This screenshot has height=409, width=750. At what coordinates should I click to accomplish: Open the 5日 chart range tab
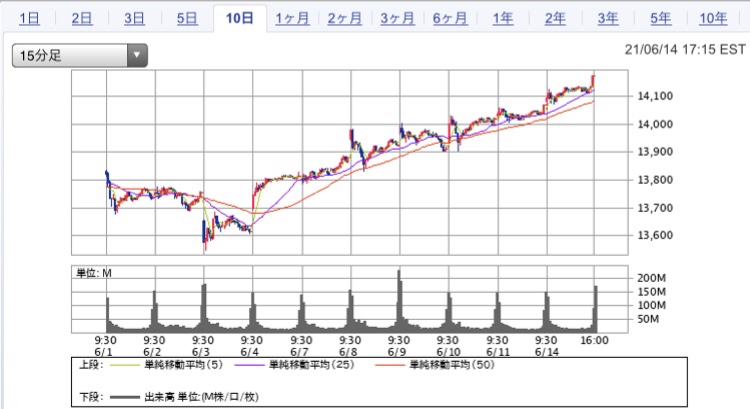(x=187, y=19)
